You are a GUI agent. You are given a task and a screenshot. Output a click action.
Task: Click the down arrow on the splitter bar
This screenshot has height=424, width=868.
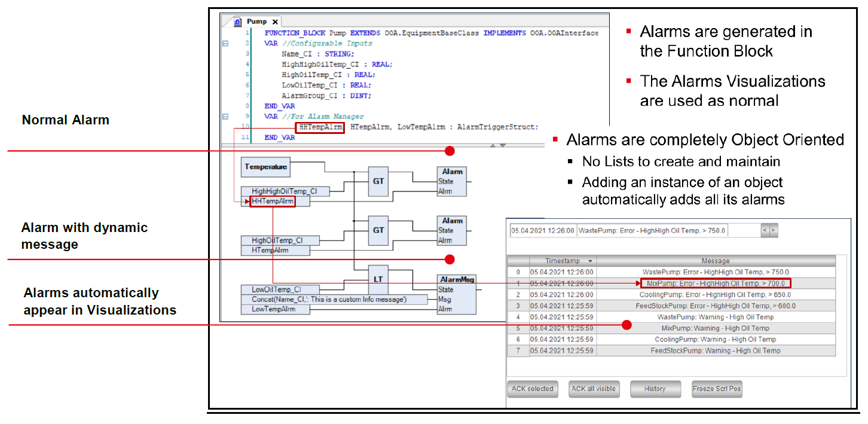coord(503,145)
